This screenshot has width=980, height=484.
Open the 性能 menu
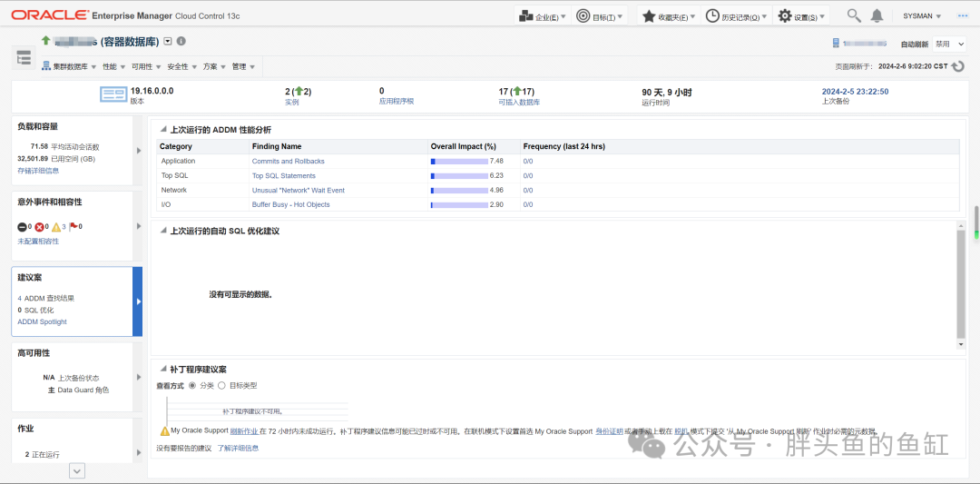pyautogui.click(x=113, y=66)
